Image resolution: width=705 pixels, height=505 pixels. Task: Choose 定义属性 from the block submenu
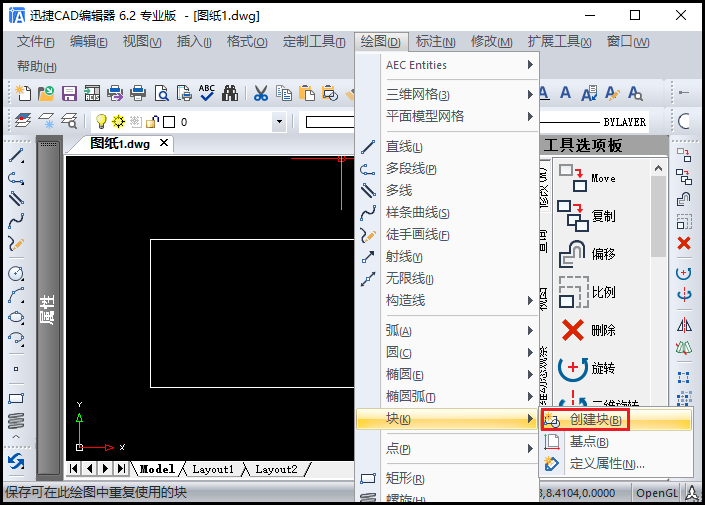click(x=616, y=463)
